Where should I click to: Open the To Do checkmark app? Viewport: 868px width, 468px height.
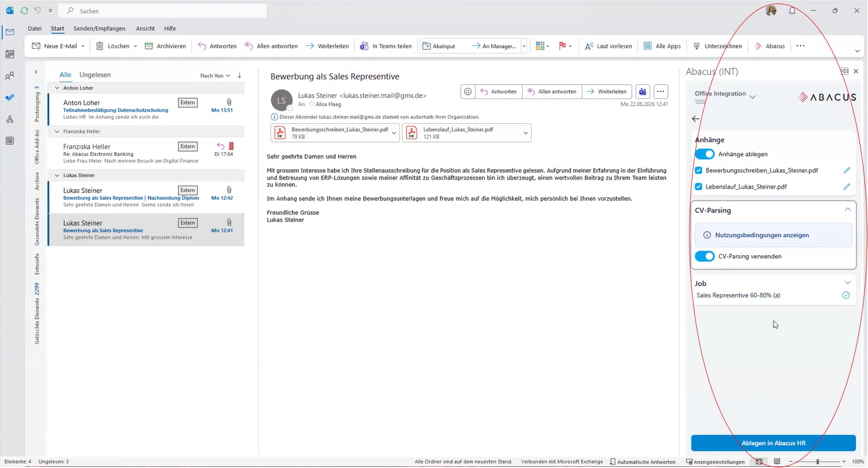tap(10, 98)
